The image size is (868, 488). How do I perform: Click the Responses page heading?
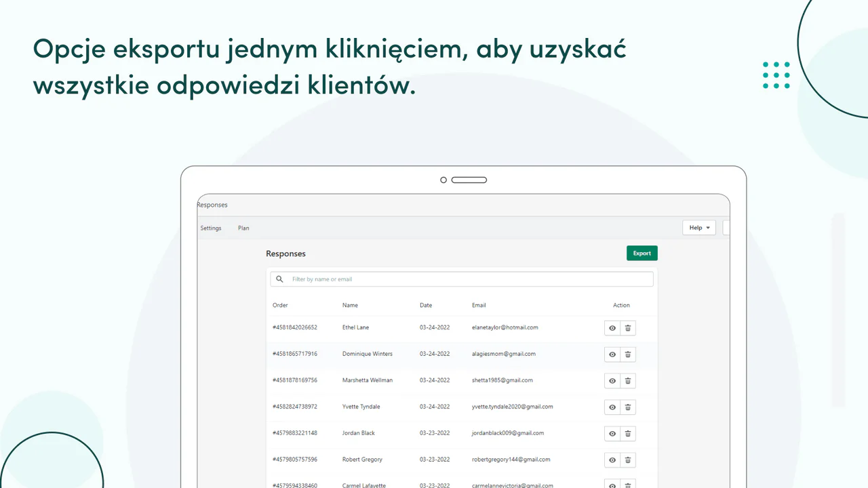point(285,254)
